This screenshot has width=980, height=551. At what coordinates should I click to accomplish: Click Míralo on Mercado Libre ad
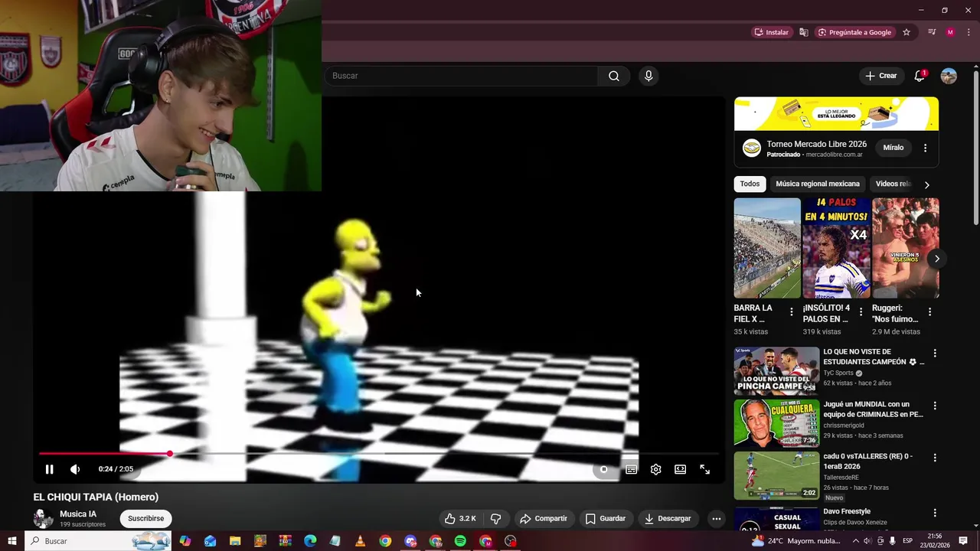point(893,148)
